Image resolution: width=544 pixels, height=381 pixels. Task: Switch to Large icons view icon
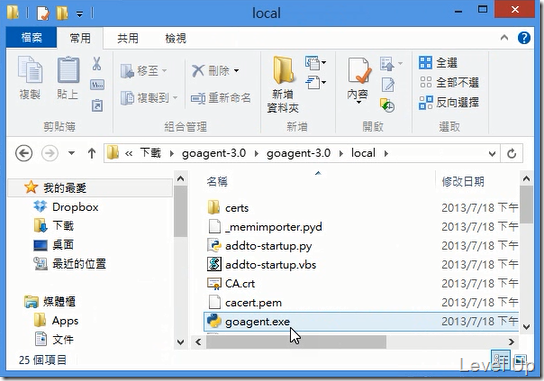(520, 359)
